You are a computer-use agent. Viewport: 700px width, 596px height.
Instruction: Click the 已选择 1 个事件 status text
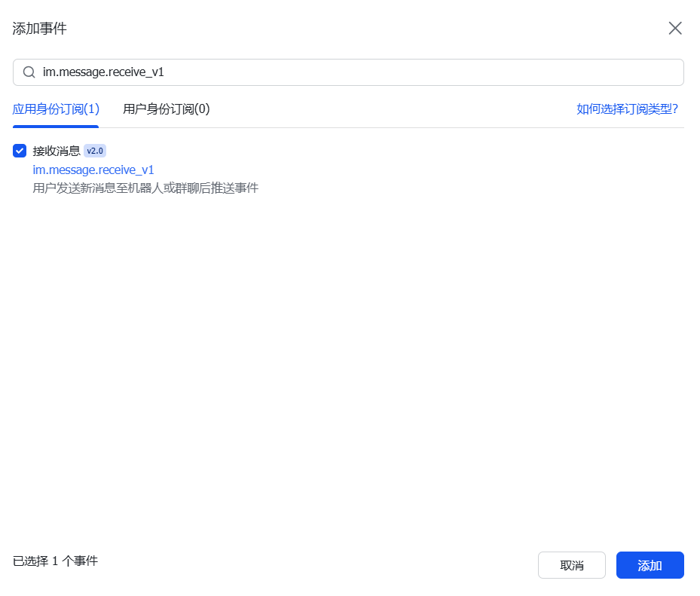(55, 561)
